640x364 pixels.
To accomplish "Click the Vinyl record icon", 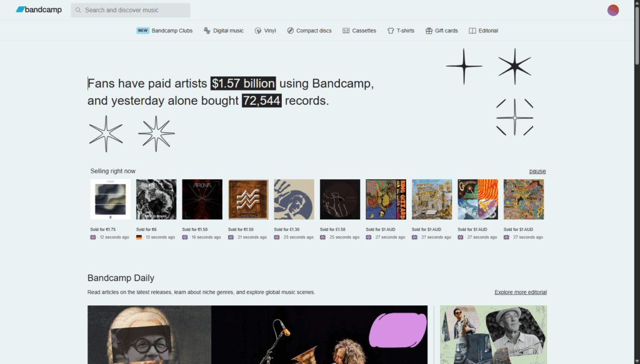I will click(258, 31).
